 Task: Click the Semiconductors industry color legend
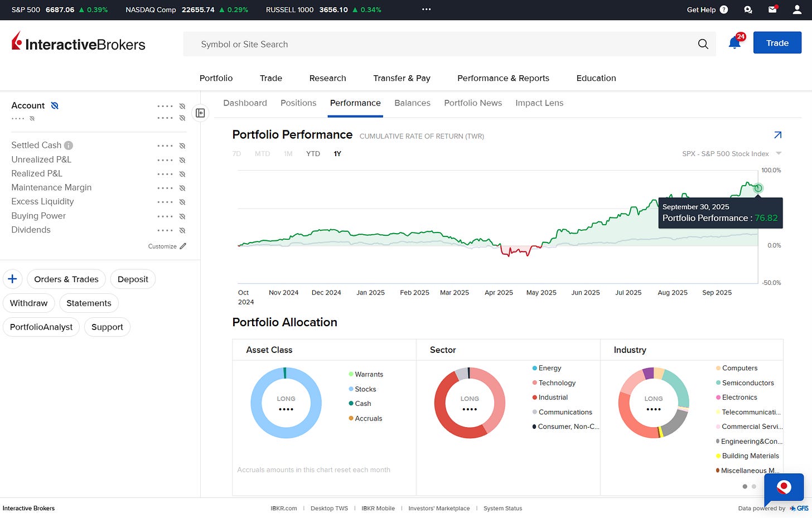718,383
